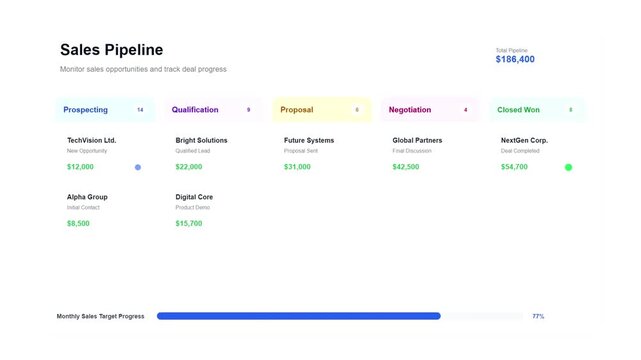The image size is (641, 360).
Task: Click the $42,500 deal value
Action: [406, 167]
